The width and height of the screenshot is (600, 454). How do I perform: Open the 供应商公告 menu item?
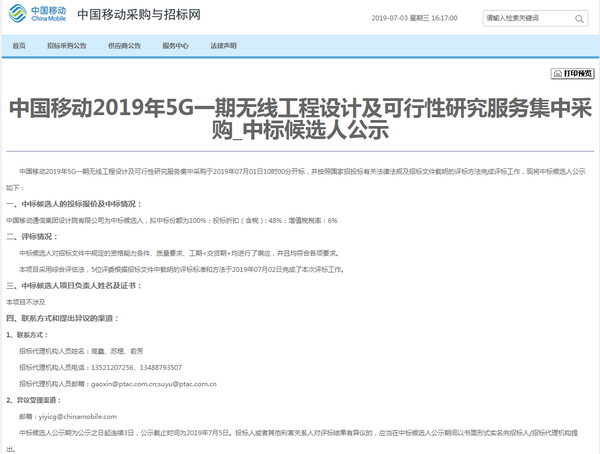(124, 46)
